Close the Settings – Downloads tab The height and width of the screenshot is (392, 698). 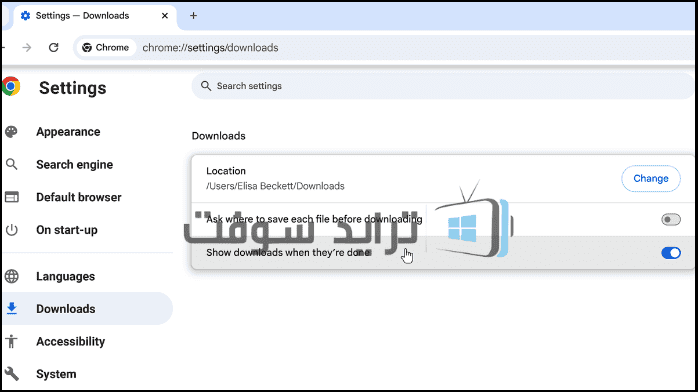[x=165, y=16]
